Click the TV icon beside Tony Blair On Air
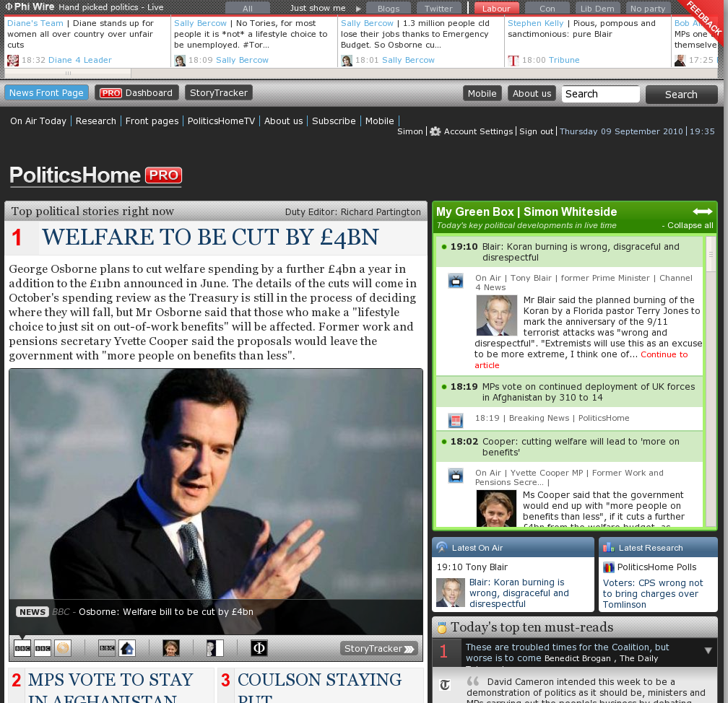The image size is (728, 703). [456, 281]
